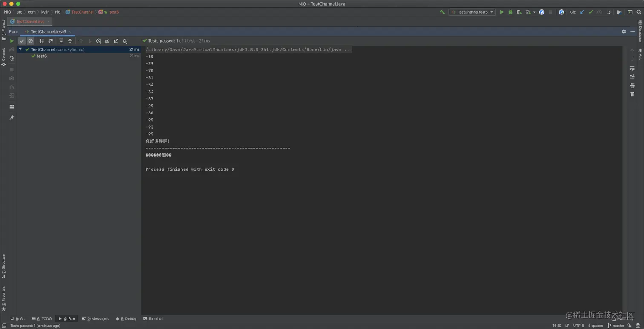The width and height of the screenshot is (644, 329).
Task: Open Search Everywhere magnifier
Action: pyautogui.click(x=639, y=12)
